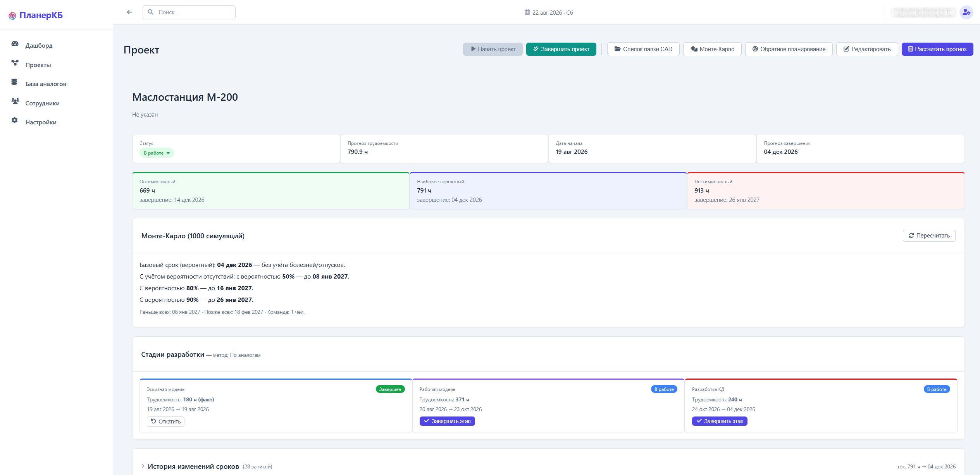This screenshot has width=980, height=475.
Task: Click Прогноз завершения 04 дек 2026 value
Action: click(x=781, y=152)
